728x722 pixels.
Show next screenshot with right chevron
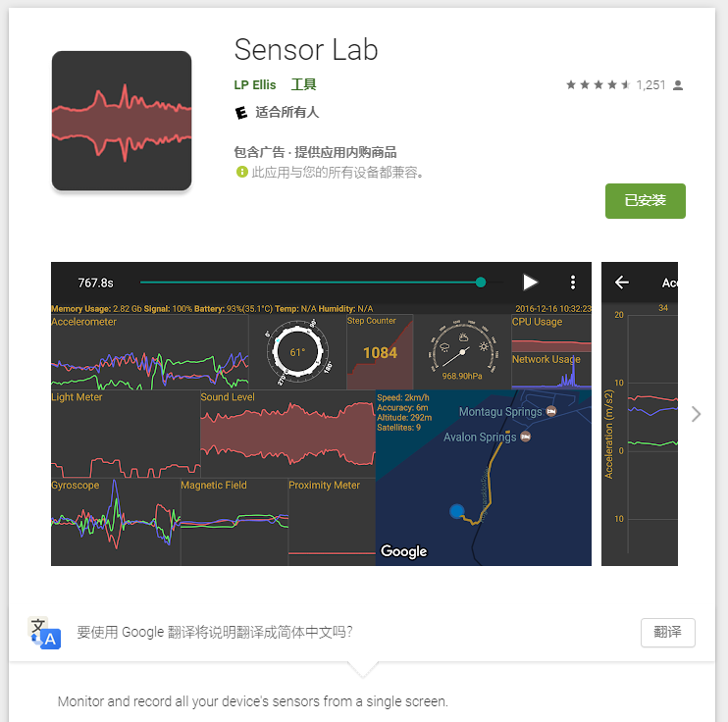695,414
